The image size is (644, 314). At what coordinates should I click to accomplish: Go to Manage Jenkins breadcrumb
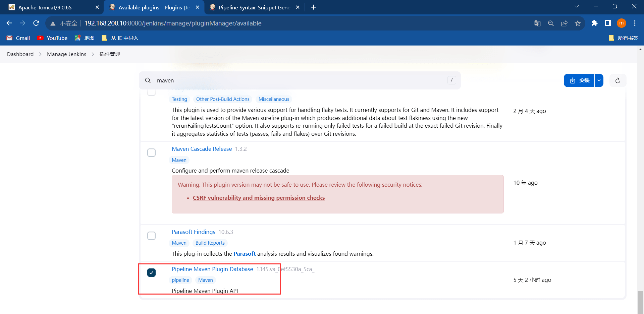(x=67, y=54)
